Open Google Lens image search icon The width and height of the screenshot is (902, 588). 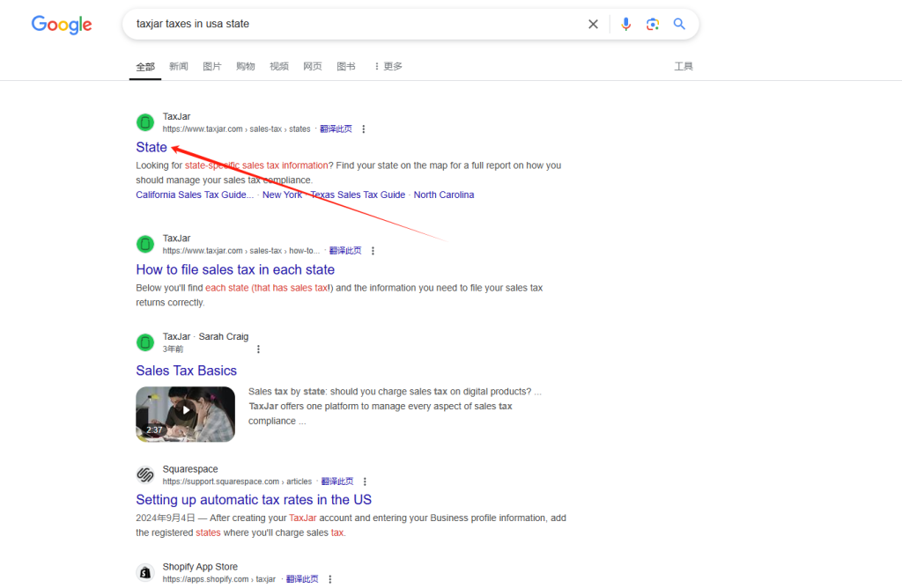pos(652,25)
